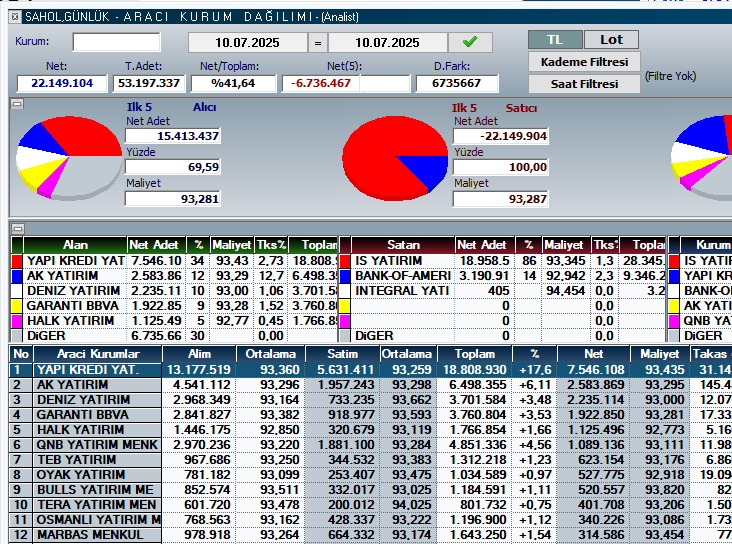Sort buyers by Net Adet header
This screenshot has height=544, width=732.
156,245
